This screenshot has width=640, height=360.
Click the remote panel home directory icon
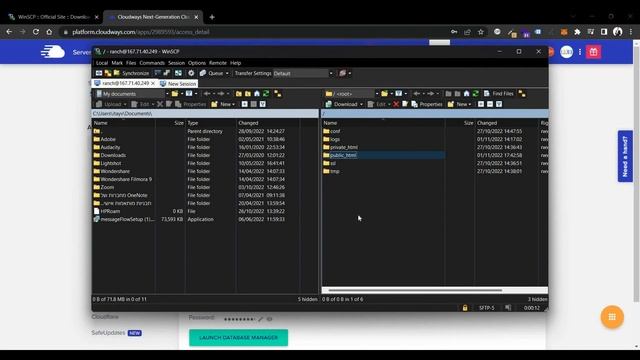(x=467, y=94)
